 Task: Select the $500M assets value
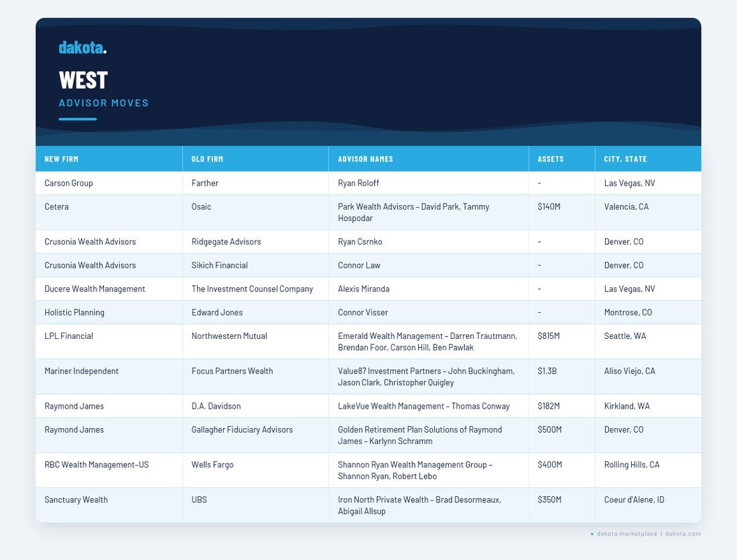[x=549, y=430]
